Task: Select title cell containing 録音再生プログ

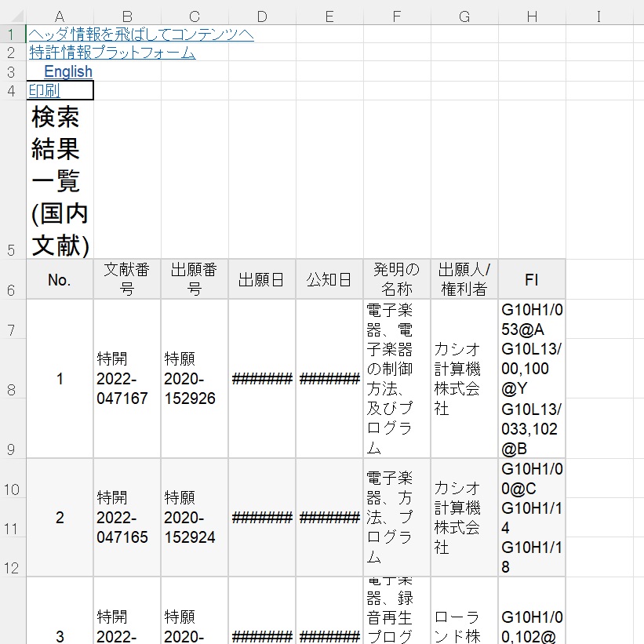Action: coord(397,610)
